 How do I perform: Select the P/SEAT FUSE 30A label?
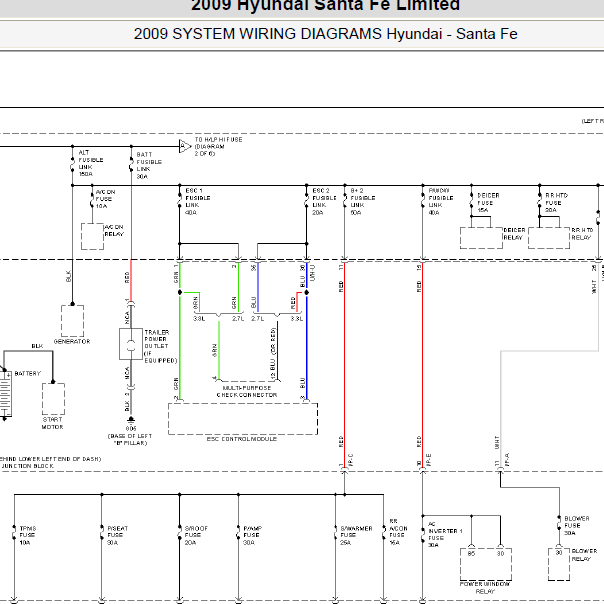click(x=117, y=535)
